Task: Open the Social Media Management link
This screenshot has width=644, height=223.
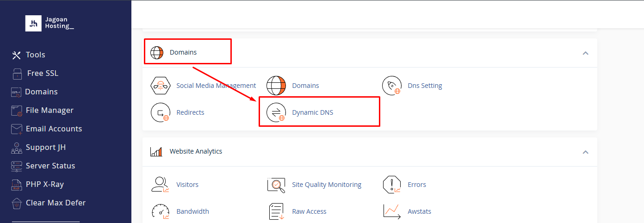Action: pos(216,86)
